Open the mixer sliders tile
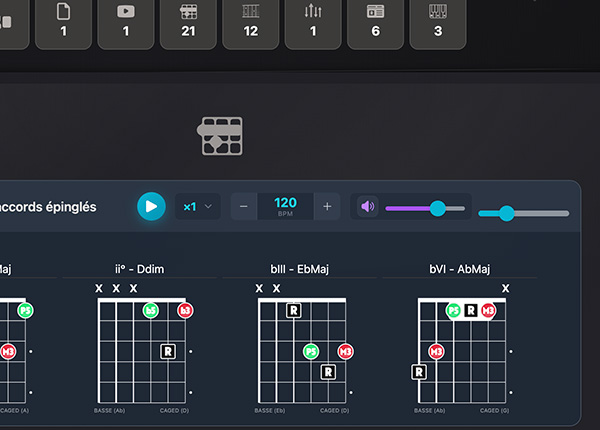Viewport: 600px width, 430px height. (313, 22)
